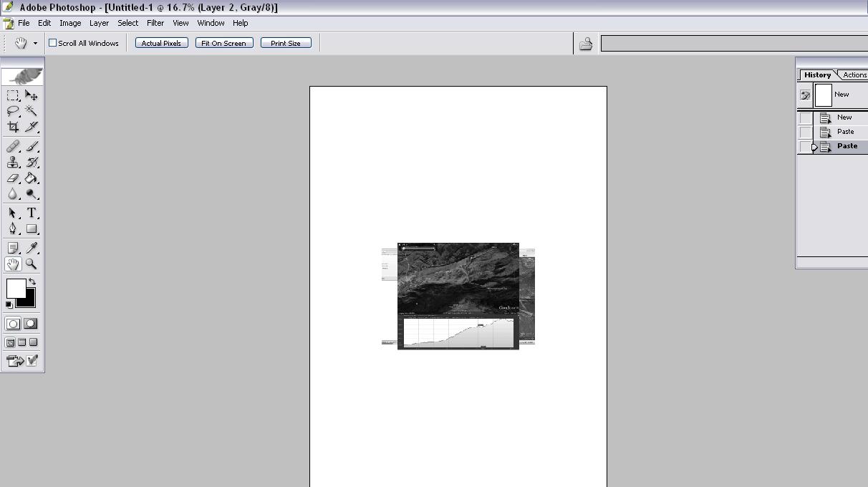Viewport: 868px width, 487px height.
Task: Switch to Standard Mode editing
Action: click(x=13, y=324)
